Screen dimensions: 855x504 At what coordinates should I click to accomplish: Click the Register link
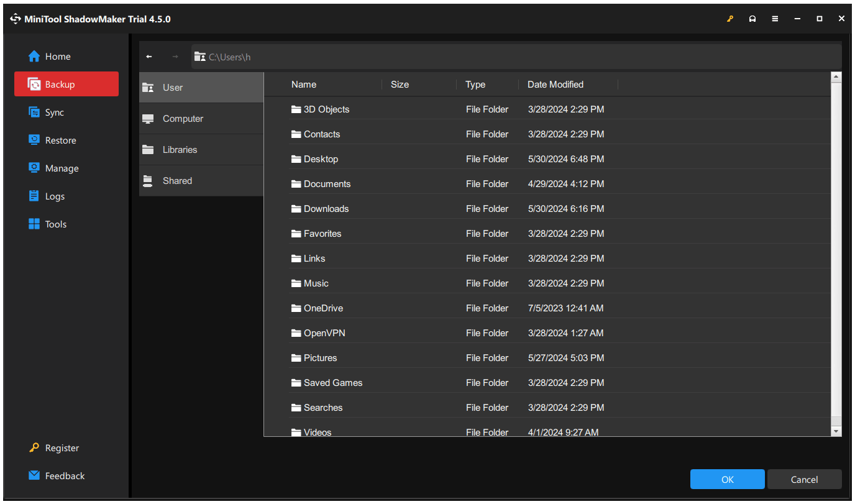[62, 448]
